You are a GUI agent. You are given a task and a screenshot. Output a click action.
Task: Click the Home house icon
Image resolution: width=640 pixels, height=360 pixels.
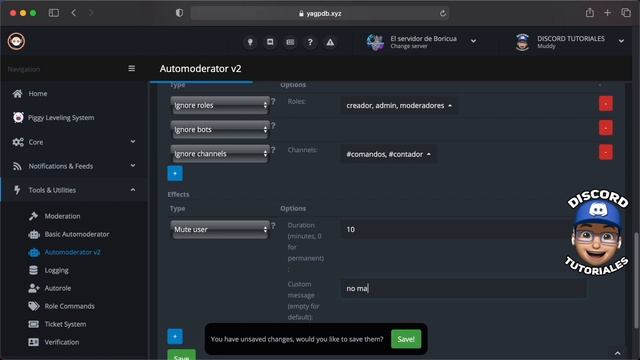18,93
